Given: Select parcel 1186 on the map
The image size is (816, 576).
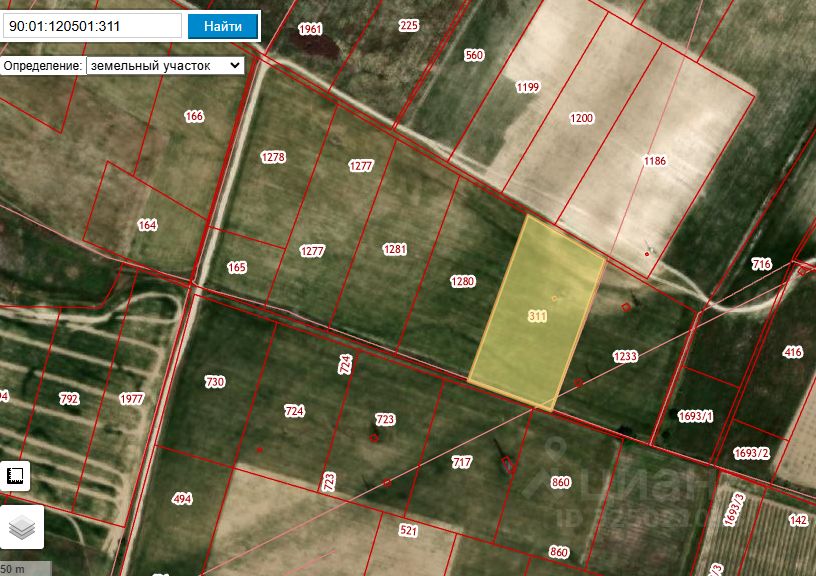Looking at the screenshot, I should tap(655, 161).
